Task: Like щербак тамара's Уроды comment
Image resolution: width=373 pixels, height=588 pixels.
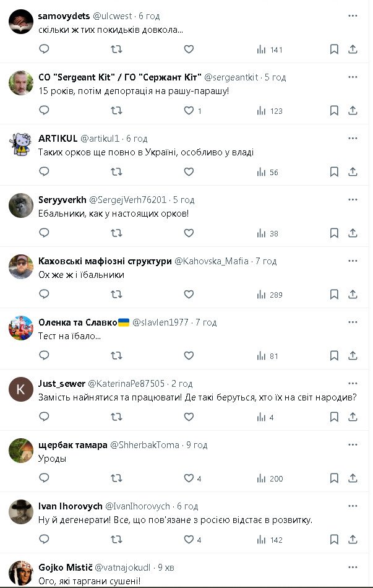Action: click(189, 478)
